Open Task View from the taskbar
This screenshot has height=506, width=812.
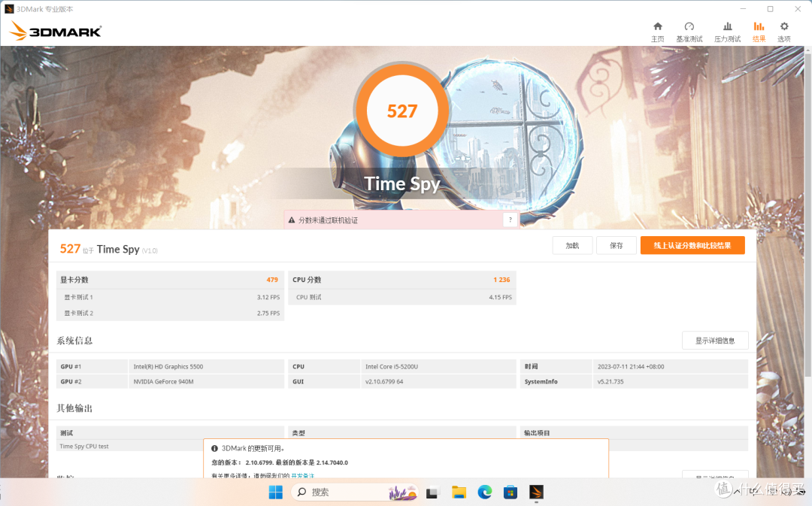(432, 492)
